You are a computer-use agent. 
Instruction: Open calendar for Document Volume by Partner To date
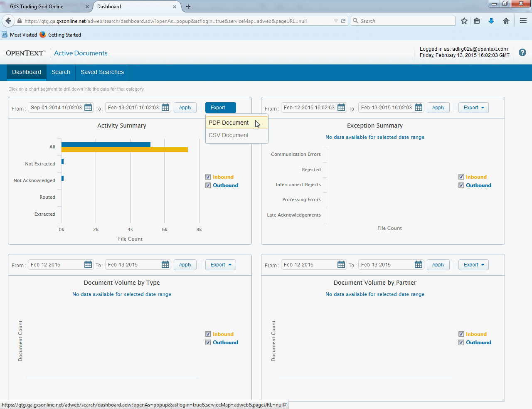(419, 265)
